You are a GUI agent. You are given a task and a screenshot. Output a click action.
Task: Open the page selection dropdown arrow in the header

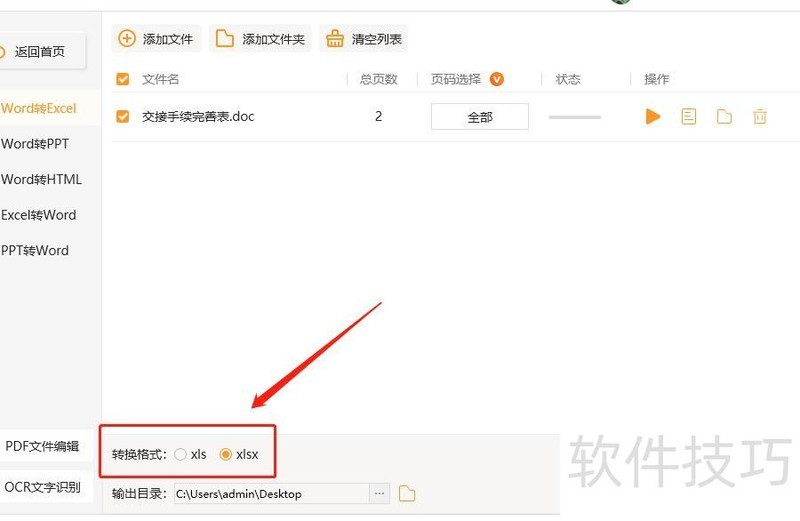[496, 79]
